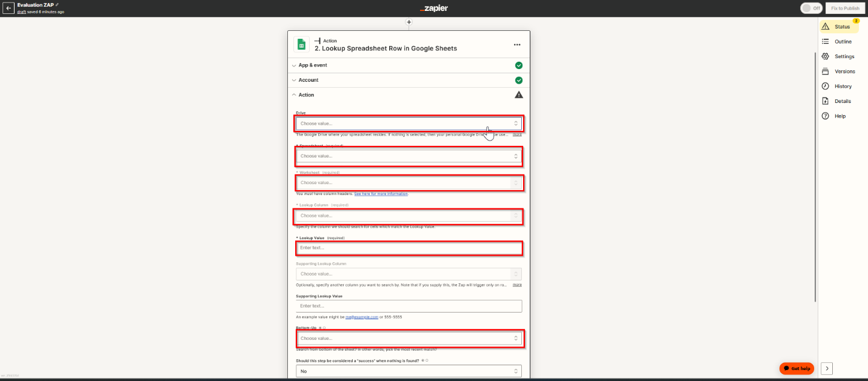868x381 pixels.
Task: Click the 'draft' version link
Action: 21,12
